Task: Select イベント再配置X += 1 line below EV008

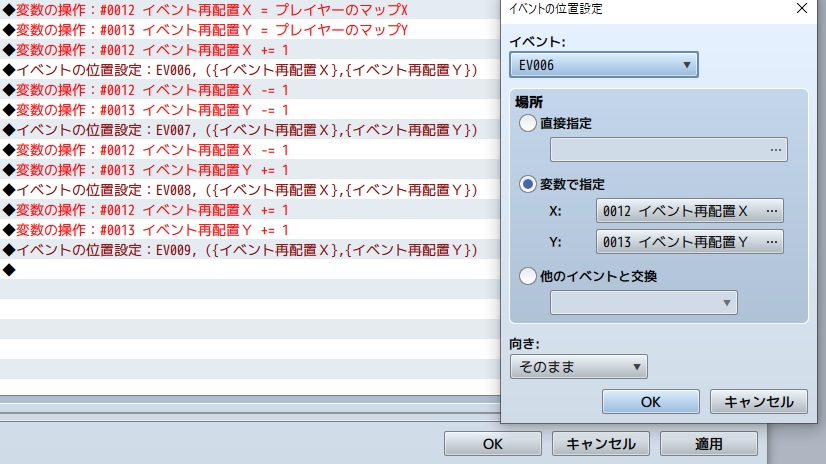Action: [x=250, y=210]
